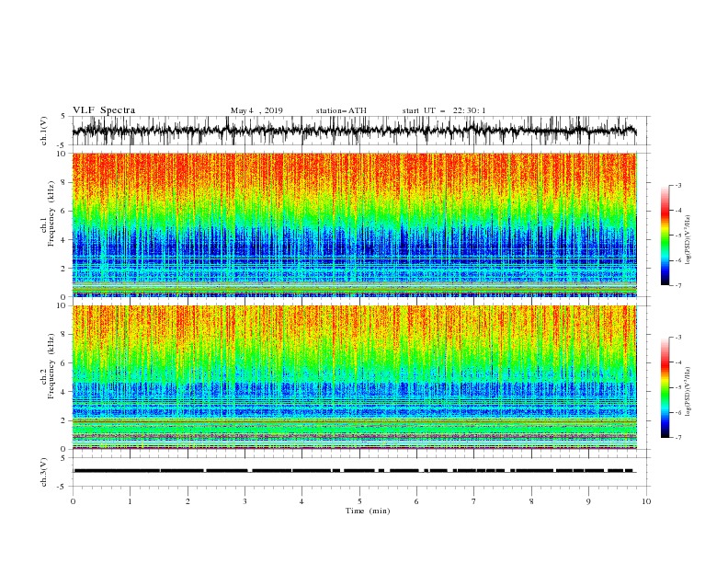This screenshot has width=728, height=563.
Task: Click the "ch.1(V)" axis label
Action: click(44, 131)
